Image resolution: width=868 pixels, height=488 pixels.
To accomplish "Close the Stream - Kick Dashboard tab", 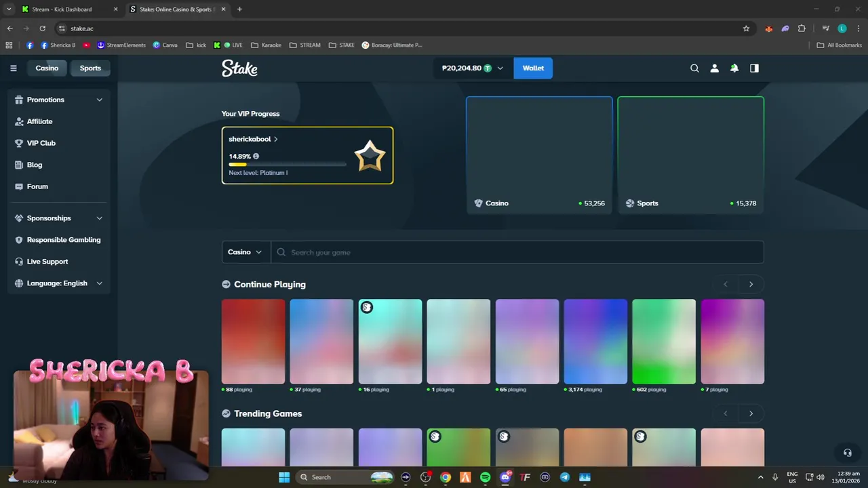I will [115, 9].
